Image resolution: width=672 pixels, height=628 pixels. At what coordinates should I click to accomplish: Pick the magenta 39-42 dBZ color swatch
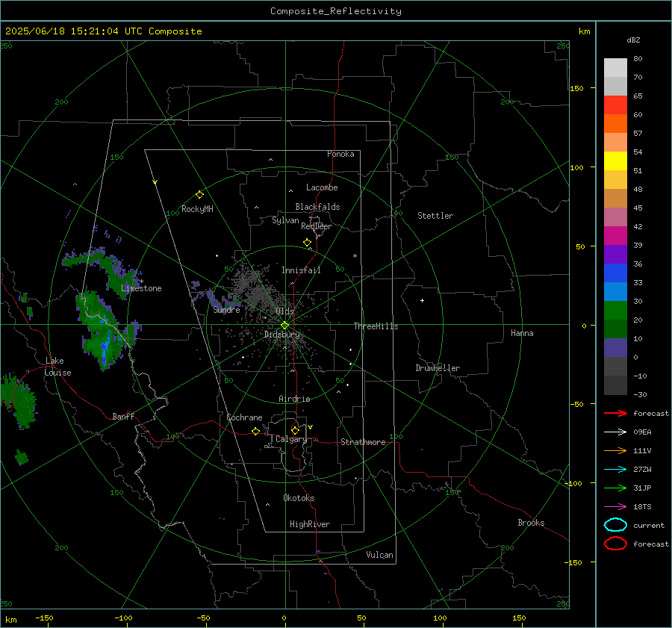(615, 236)
